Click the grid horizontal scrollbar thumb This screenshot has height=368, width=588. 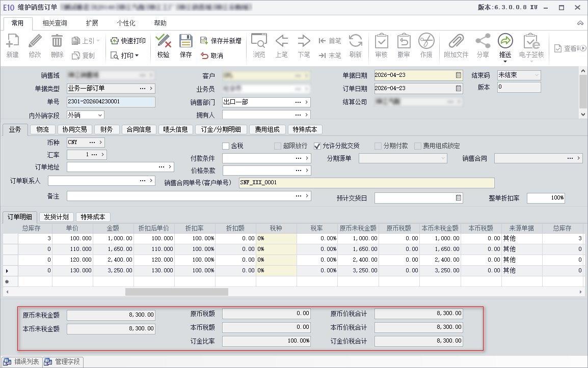click(x=177, y=292)
